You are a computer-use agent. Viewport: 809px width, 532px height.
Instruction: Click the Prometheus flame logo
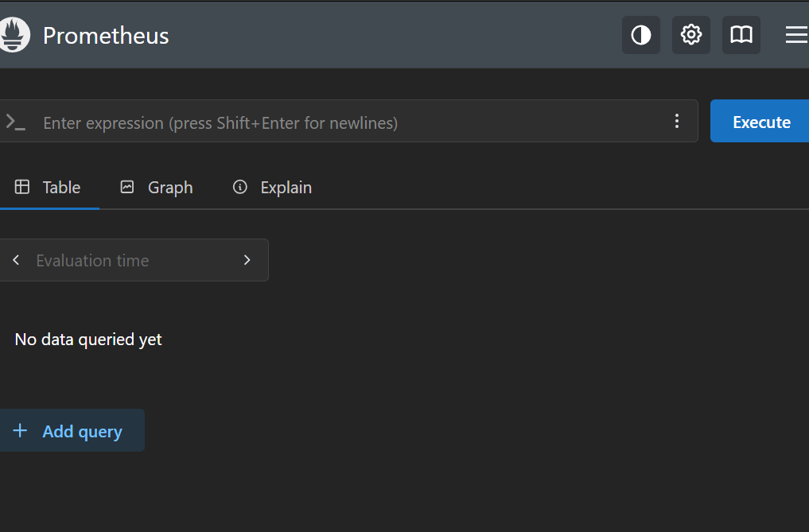tap(14, 34)
